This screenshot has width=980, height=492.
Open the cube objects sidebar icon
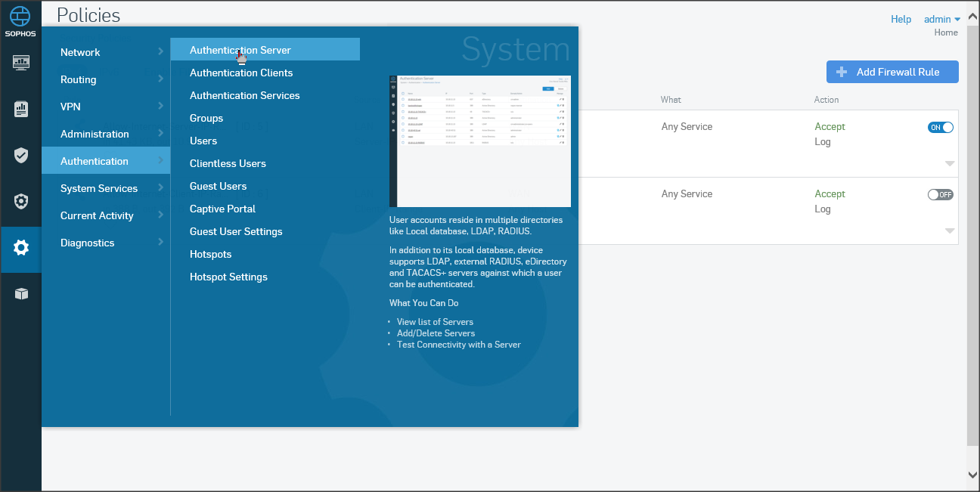click(21, 294)
